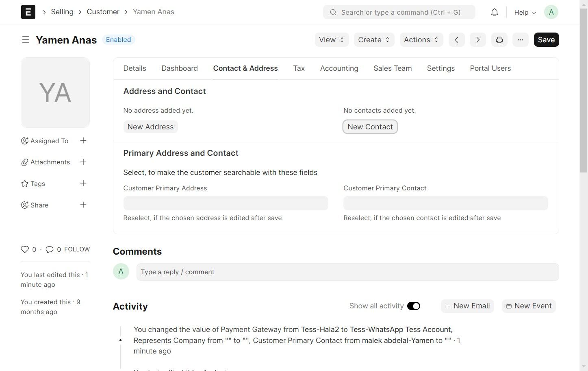Image resolution: width=588 pixels, height=371 pixels.
Task: Expand the View dropdown
Action: coord(332,40)
